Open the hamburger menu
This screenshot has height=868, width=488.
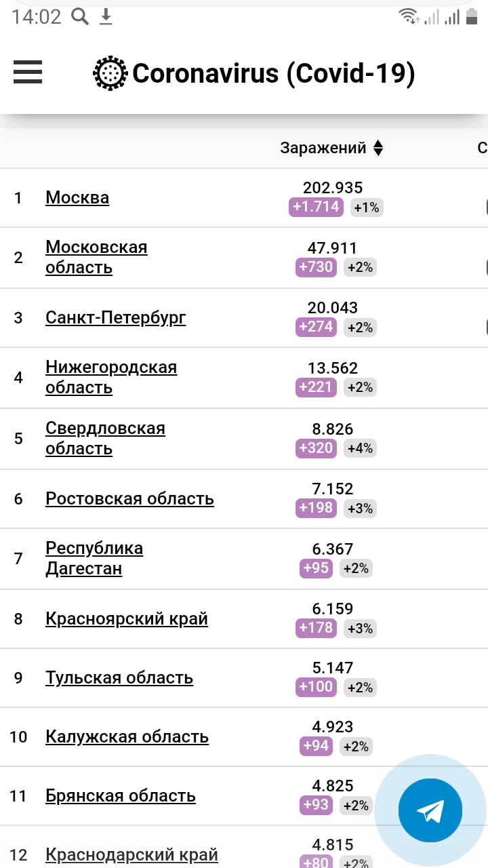(28, 73)
